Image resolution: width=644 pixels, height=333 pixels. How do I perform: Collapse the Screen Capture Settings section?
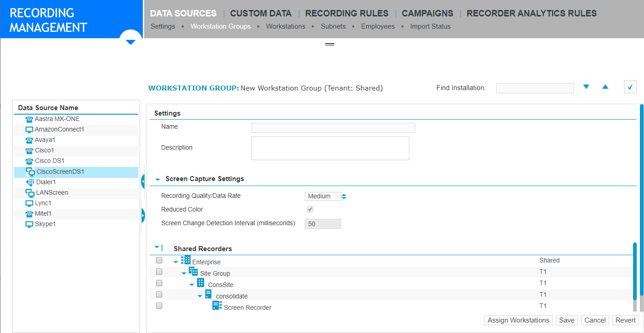(157, 179)
